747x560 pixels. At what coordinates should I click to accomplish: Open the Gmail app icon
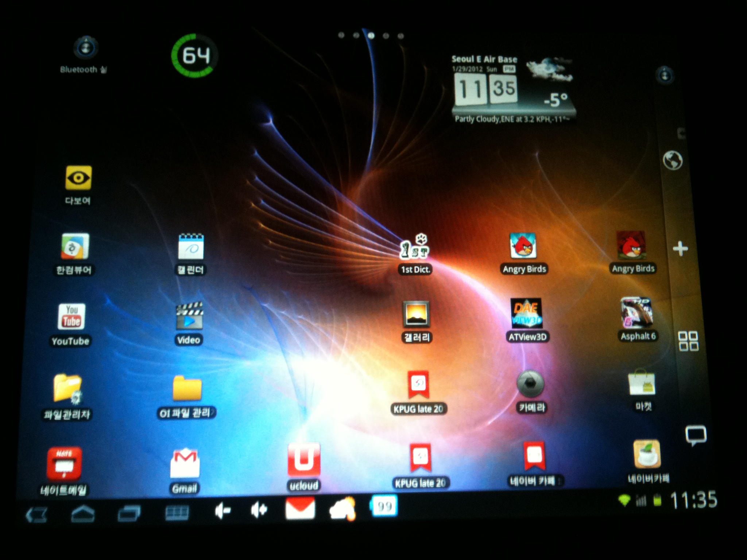click(185, 463)
